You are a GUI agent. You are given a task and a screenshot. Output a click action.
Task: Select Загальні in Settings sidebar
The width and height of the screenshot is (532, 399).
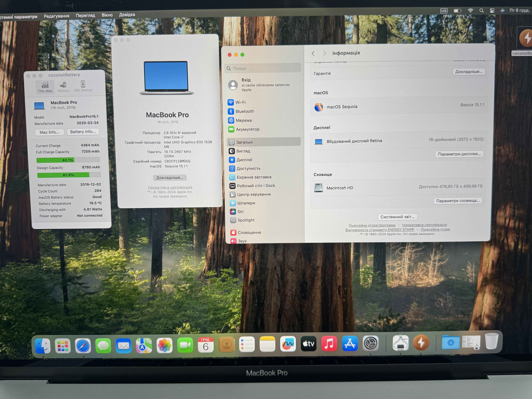264,142
